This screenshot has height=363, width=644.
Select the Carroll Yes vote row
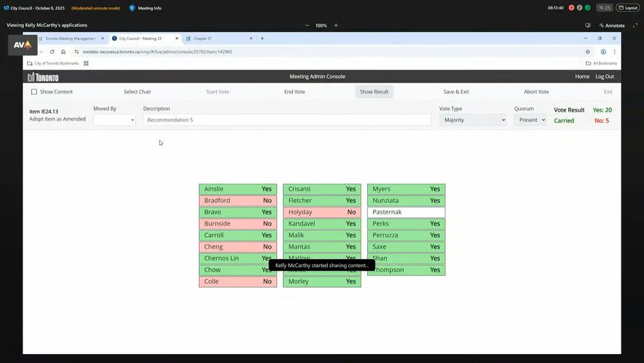coord(238,235)
